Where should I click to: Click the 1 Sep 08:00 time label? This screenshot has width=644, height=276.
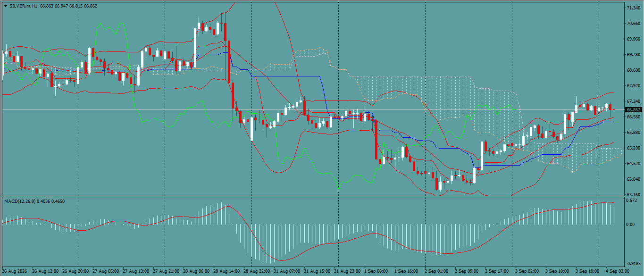tap(376, 272)
